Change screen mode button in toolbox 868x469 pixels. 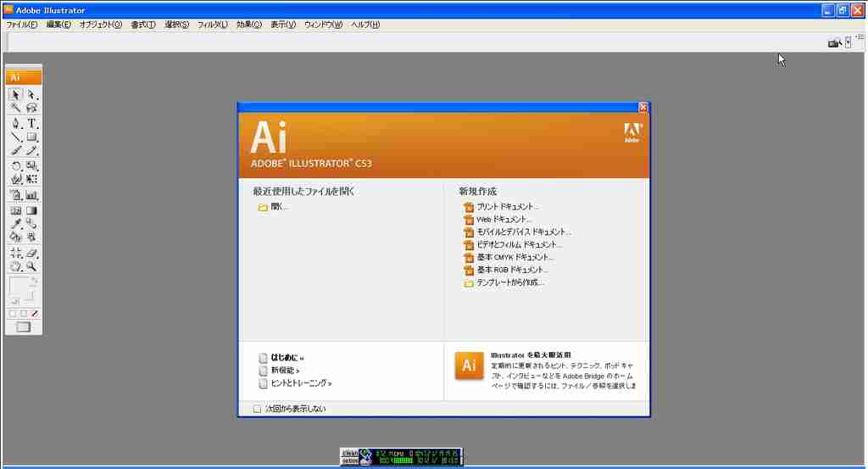click(23, 327)
